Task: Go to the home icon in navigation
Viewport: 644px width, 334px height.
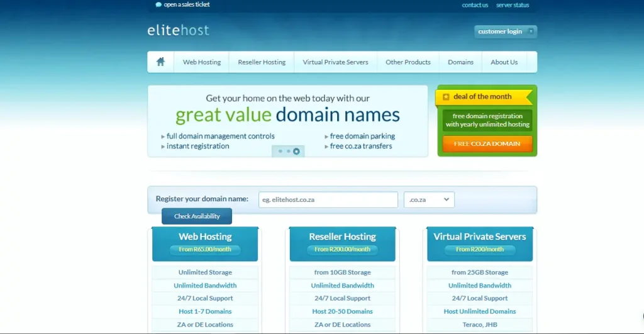Action: point(160,62)
